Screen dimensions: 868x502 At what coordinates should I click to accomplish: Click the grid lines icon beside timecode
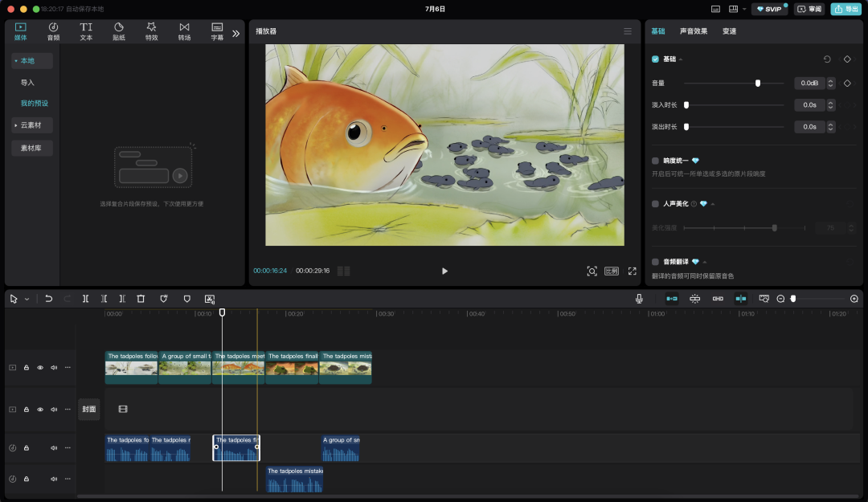(344, 271)
